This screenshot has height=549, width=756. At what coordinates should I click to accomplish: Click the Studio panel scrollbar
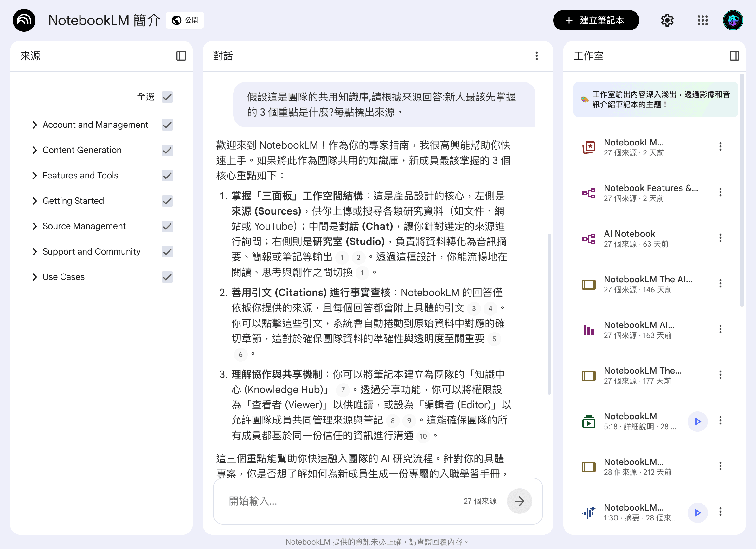tap(742, 190)
